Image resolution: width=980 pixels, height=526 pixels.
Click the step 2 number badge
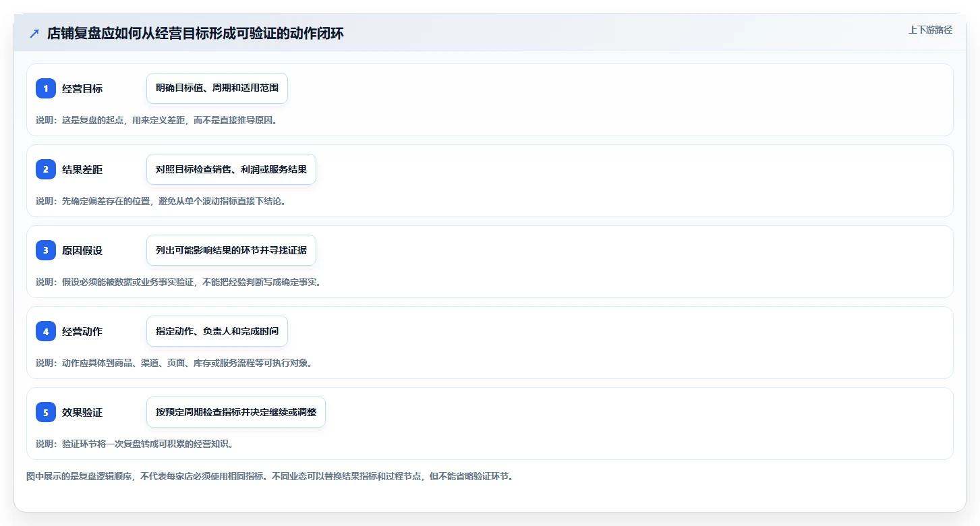(46, 169)
